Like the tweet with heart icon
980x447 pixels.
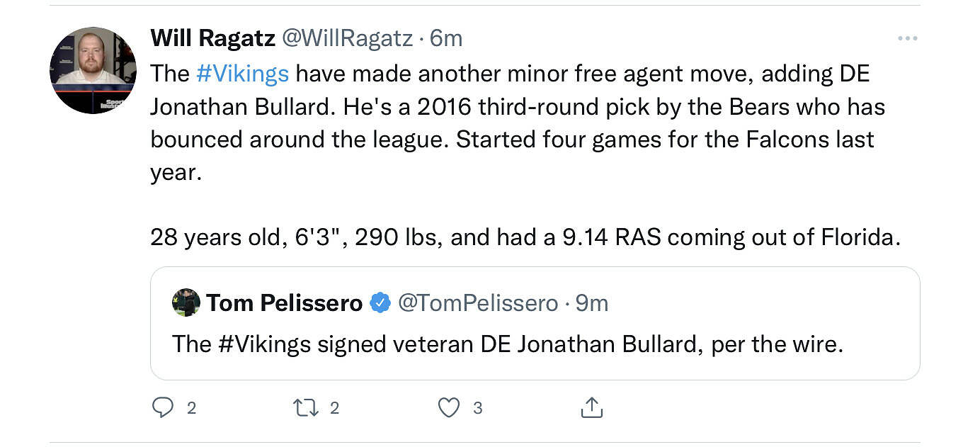(x=449, y=407)
